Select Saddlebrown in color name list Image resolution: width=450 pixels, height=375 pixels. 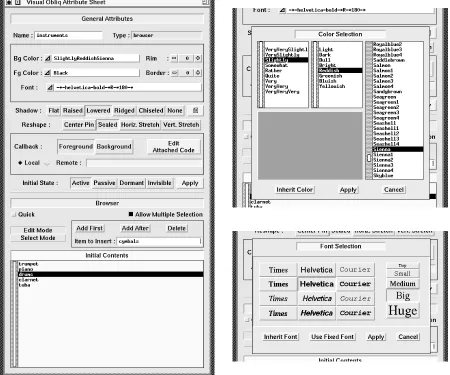(x=398, y=60)
